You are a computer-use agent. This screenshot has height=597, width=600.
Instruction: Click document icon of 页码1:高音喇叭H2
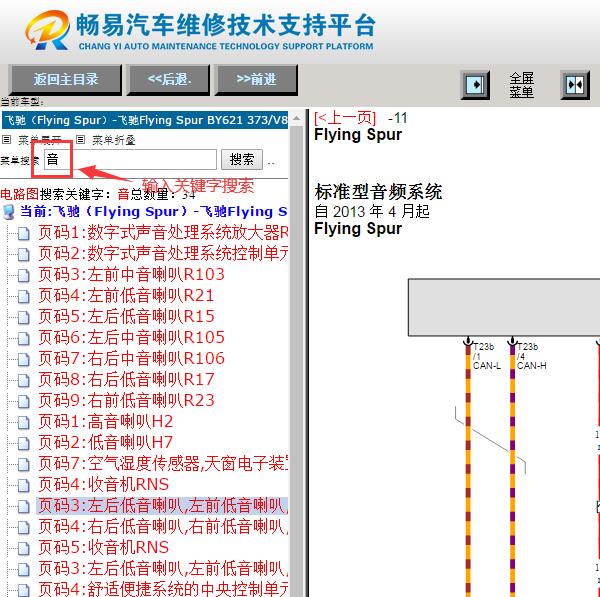pos(23,422)
